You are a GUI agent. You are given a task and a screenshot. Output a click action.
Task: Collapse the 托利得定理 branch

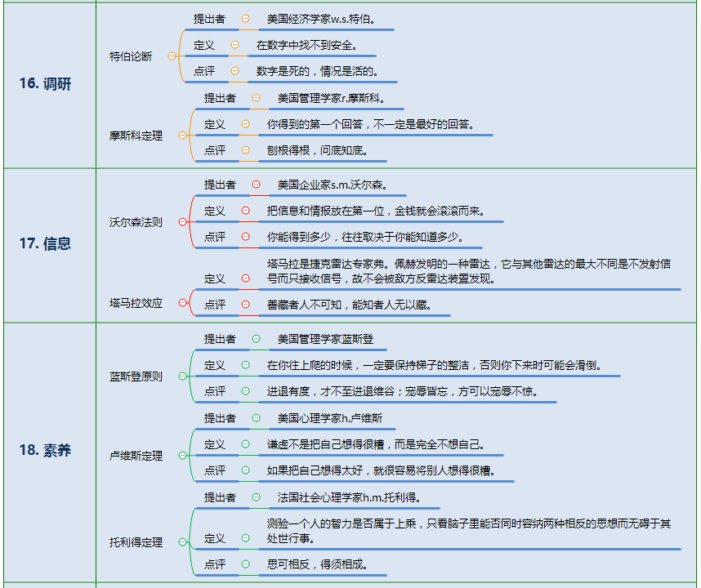182,542
